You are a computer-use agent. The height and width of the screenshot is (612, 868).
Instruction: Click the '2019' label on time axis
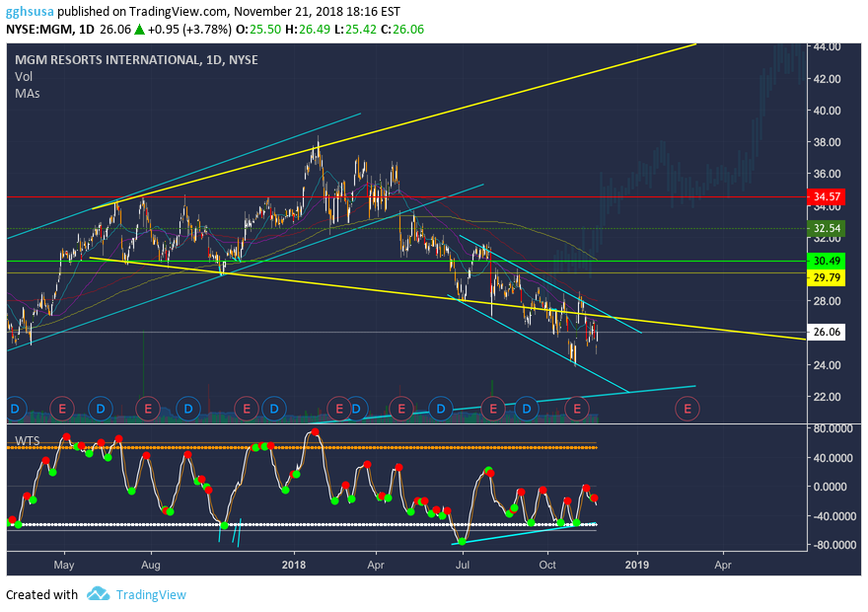point(637,565)
